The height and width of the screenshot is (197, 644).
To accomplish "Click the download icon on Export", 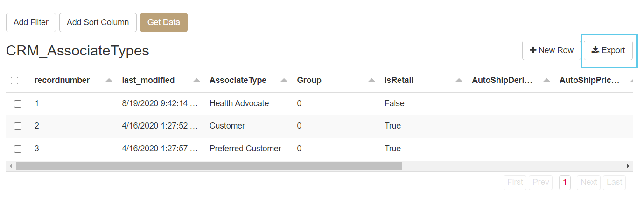I will 595,50.
